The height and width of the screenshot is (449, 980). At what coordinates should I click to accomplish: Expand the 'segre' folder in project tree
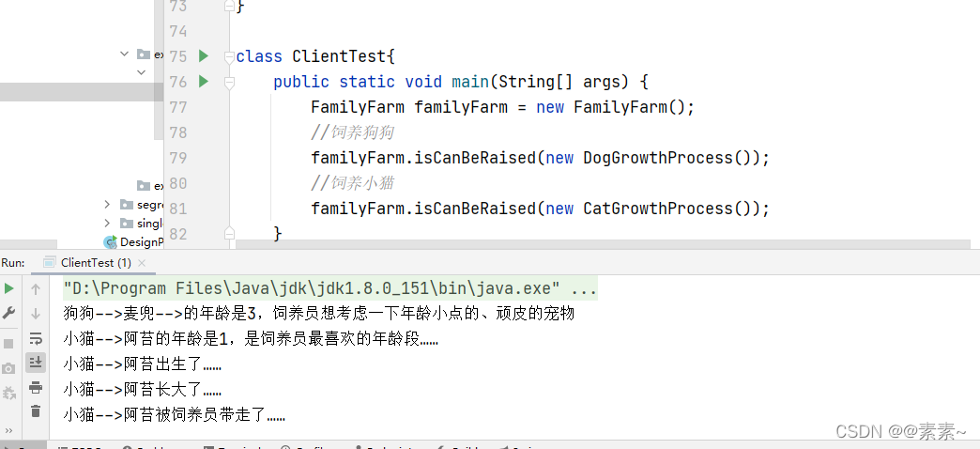108,205
